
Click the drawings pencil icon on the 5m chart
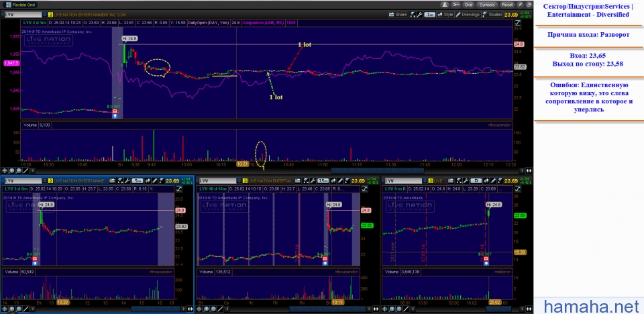click(155, 181)
